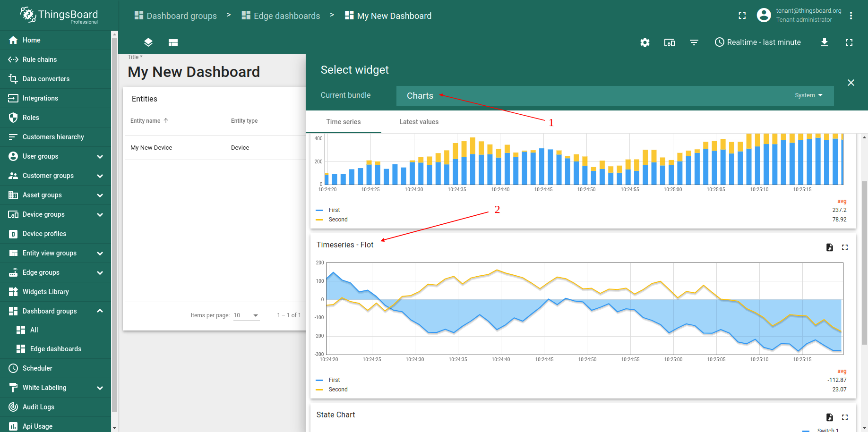This screenshot has width=868, height=432.
Task: Select Timeseries - Flot widget
Action: tap(583, 316)
